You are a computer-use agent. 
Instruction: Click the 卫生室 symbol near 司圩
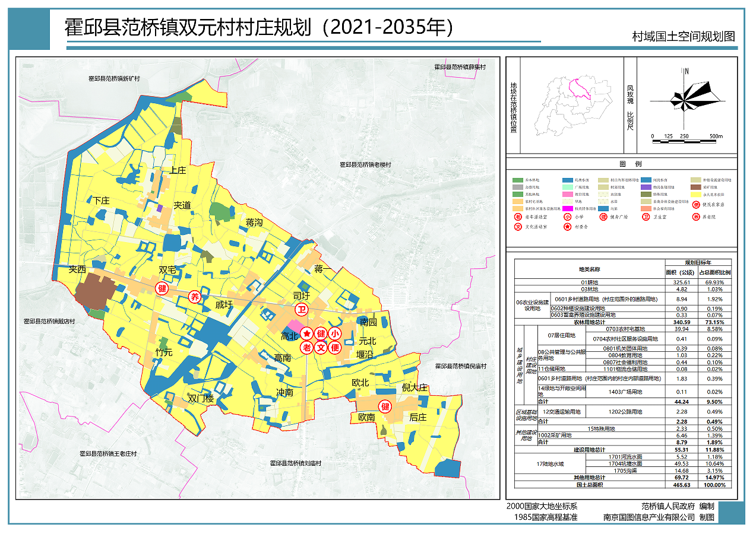tap(302, 309)
